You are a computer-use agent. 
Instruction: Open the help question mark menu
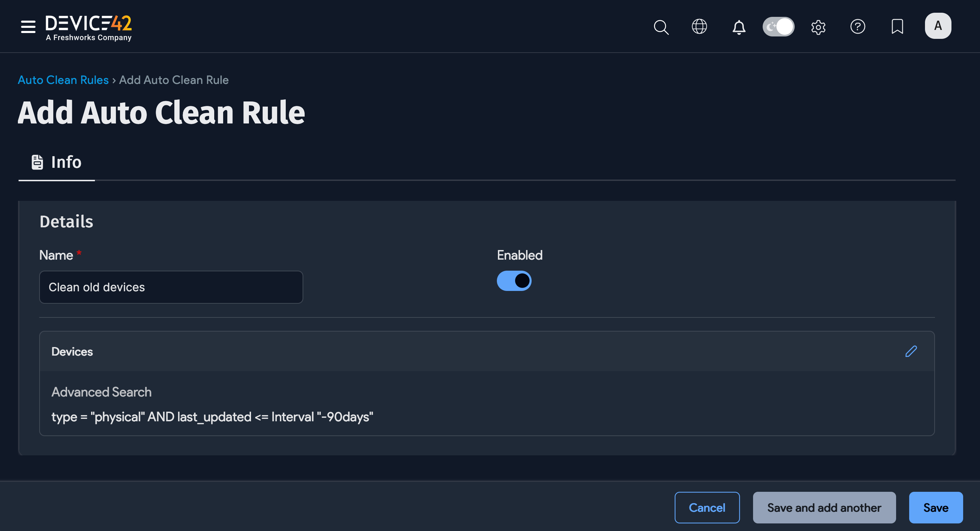(858, 26)
